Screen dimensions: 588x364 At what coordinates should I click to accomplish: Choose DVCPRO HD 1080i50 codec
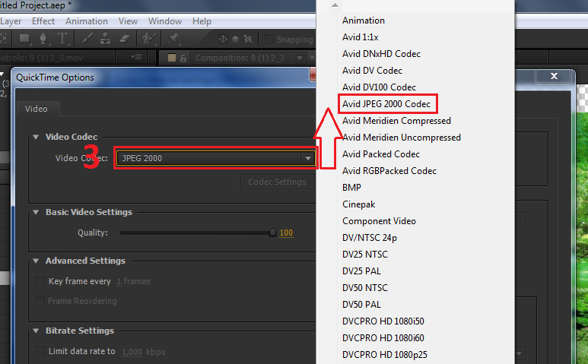pos(383,321)
